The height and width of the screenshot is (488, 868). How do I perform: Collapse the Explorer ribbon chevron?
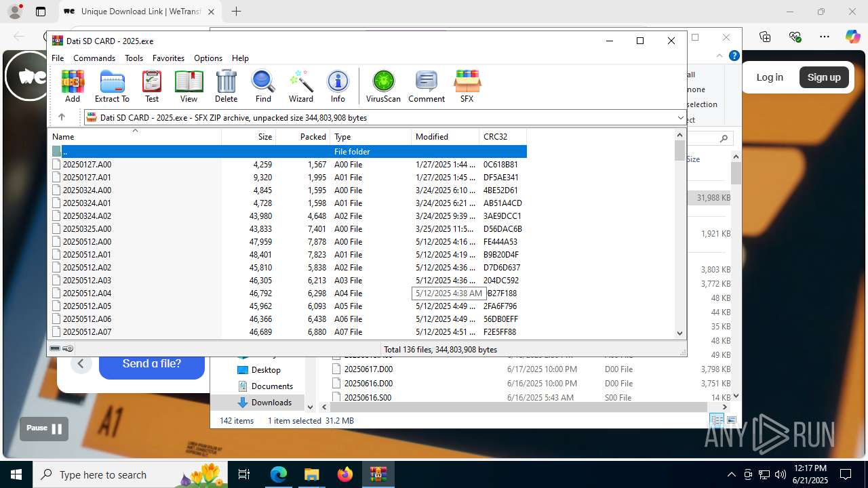(719, 56)
